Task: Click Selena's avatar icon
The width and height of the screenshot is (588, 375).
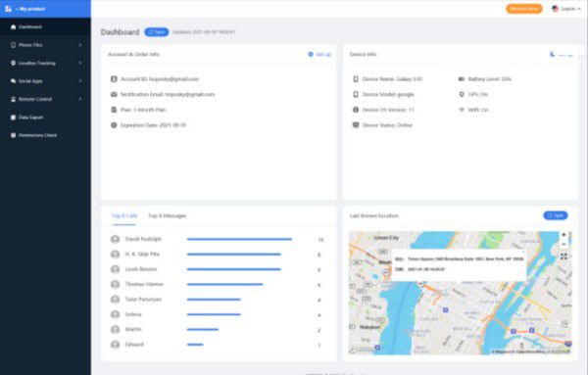Action: coord(115,314)
